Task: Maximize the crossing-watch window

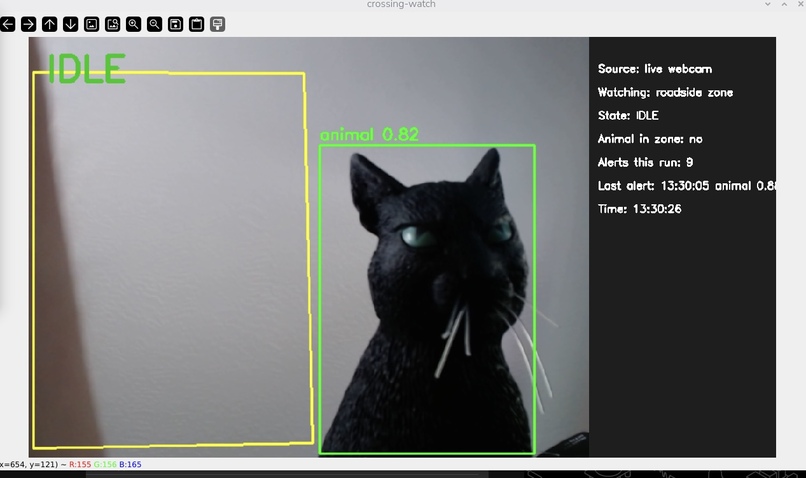Action: tap(784, 4)
